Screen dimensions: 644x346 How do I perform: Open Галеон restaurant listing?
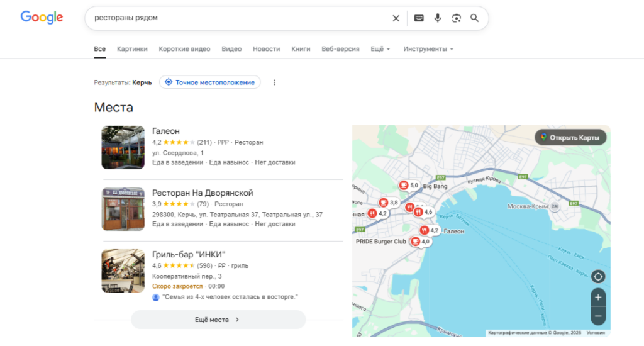(166, 131)
